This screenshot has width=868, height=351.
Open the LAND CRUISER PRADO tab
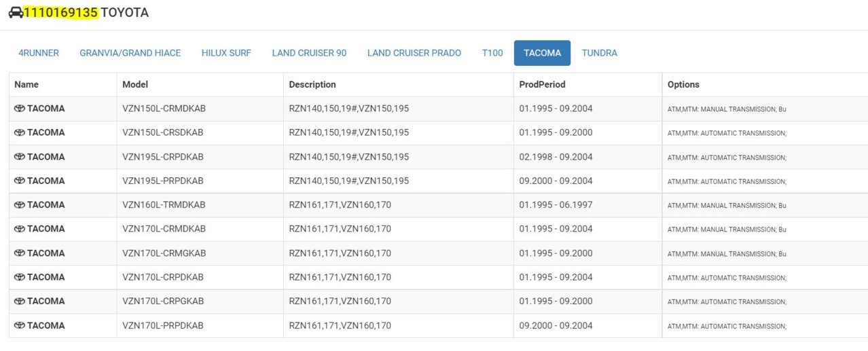(x=414, y=53)
